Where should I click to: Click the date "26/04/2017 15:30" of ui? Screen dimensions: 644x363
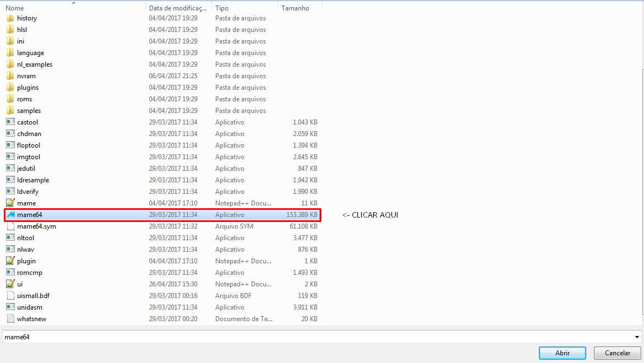click(x=173, y=284)
